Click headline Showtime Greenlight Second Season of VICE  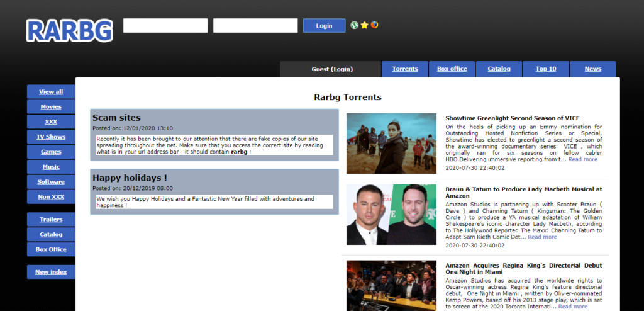513,118
